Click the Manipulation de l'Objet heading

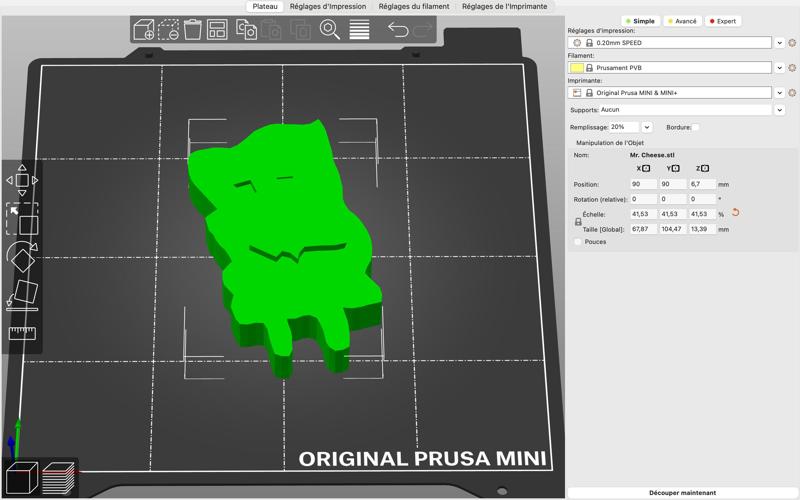[x=610, y=143]
